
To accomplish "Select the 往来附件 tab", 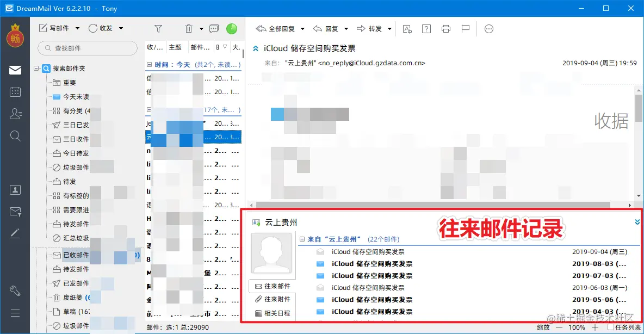I will (273, 299).
